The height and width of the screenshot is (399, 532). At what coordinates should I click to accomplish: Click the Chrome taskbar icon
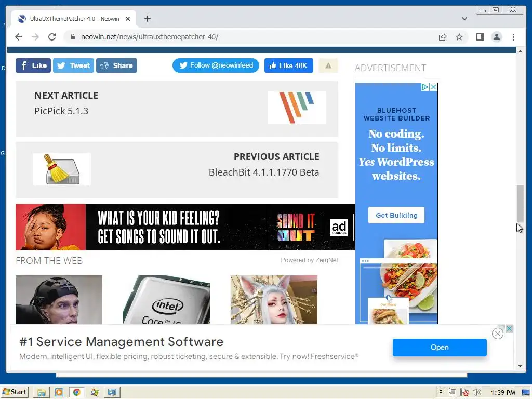click(x=77, y=393)
